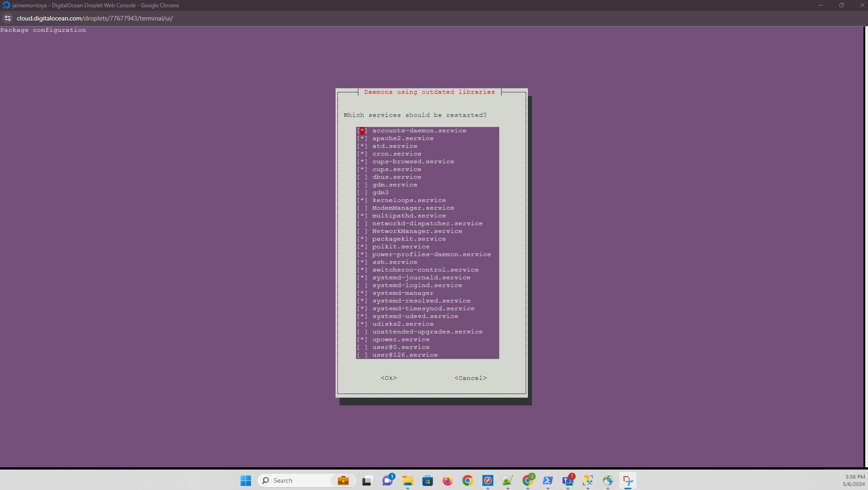
Task: Uncheck the cups-browsed.service checkbox
Action: (362, 162)
